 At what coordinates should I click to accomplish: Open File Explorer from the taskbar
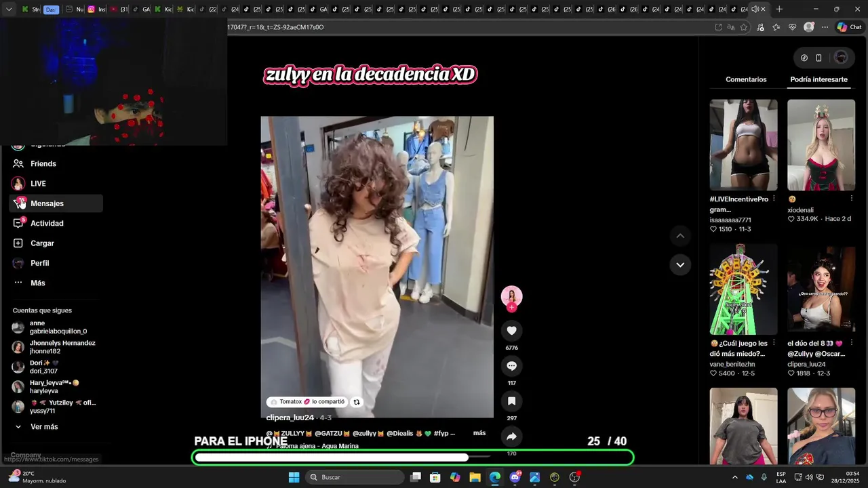pos(475,477)
